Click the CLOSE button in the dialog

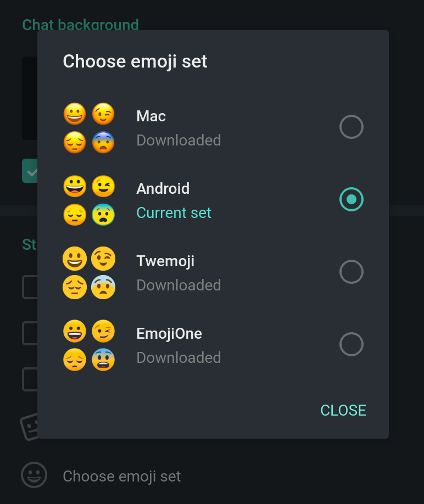[x=343, y=411]
